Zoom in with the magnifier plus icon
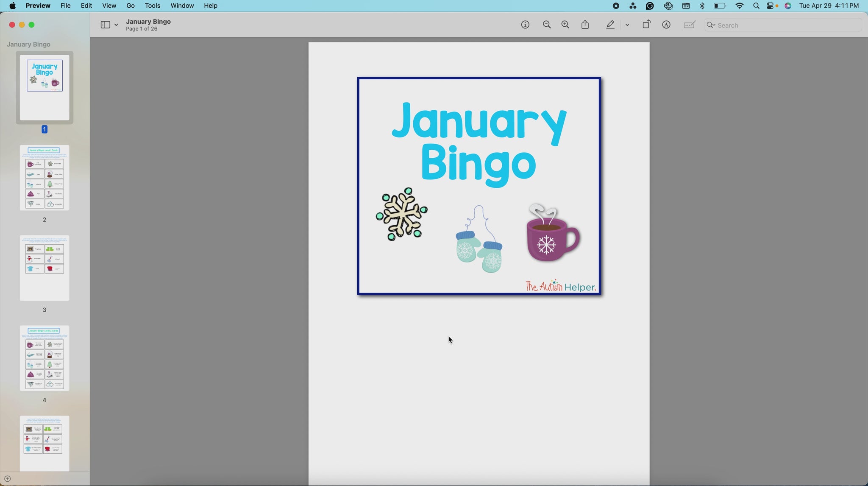Screen dimensions: 868x486 (x=565, y=25)
